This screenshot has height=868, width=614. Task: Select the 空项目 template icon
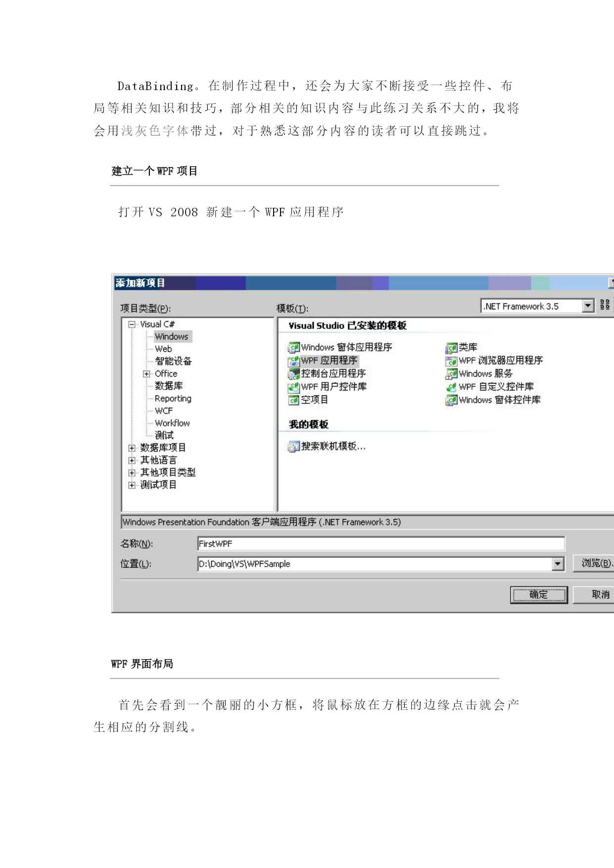point(294,400)
